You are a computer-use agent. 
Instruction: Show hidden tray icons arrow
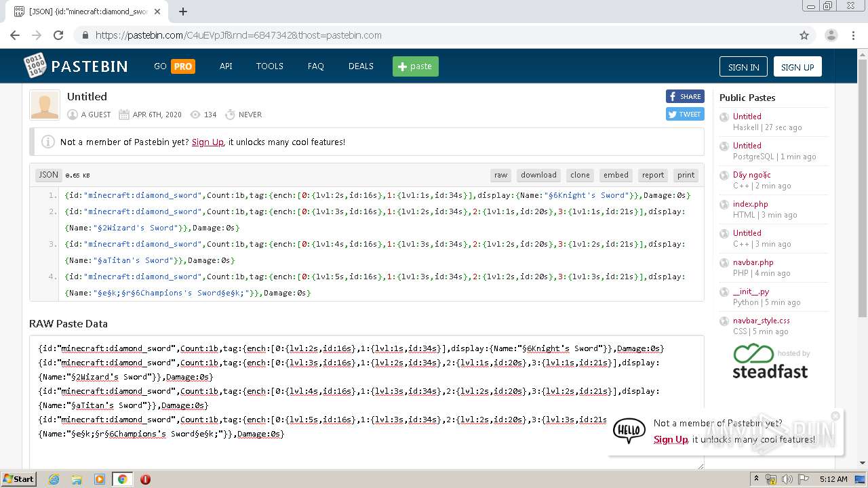tap(756, 479)
